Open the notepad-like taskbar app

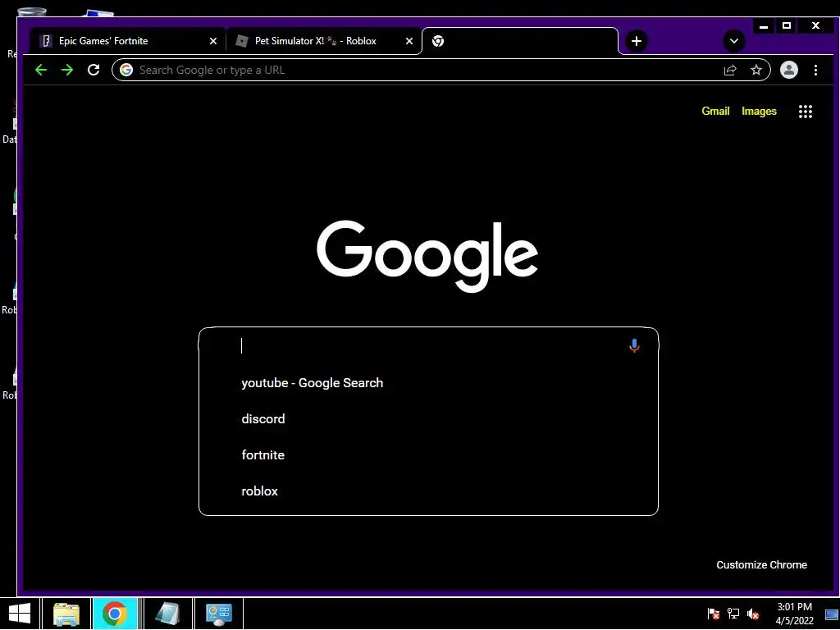pyautogui.click(x=167, y=614)
